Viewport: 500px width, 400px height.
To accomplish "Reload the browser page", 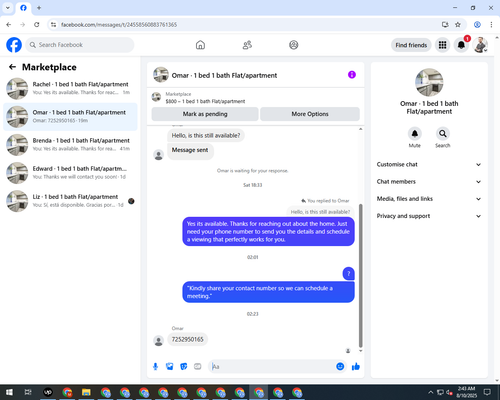I will click(37, 25).
